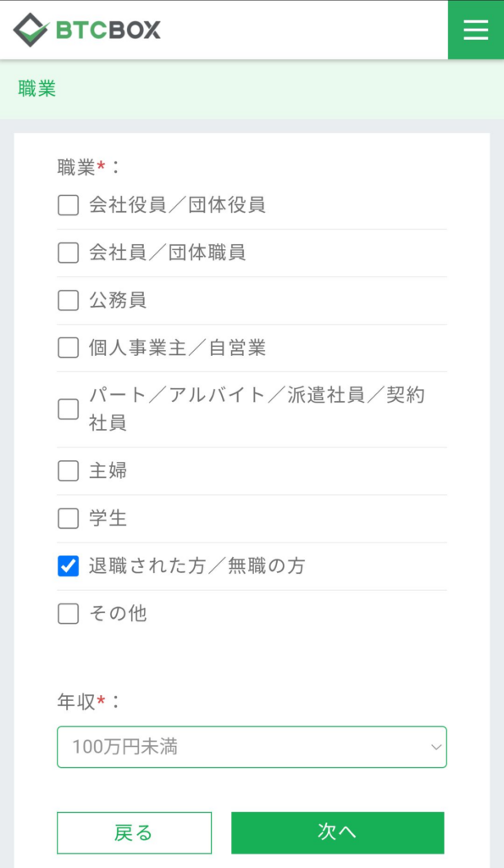Click the 職業 page header
This screenshot has height=868, width=504.
click(x=37, y=88)
